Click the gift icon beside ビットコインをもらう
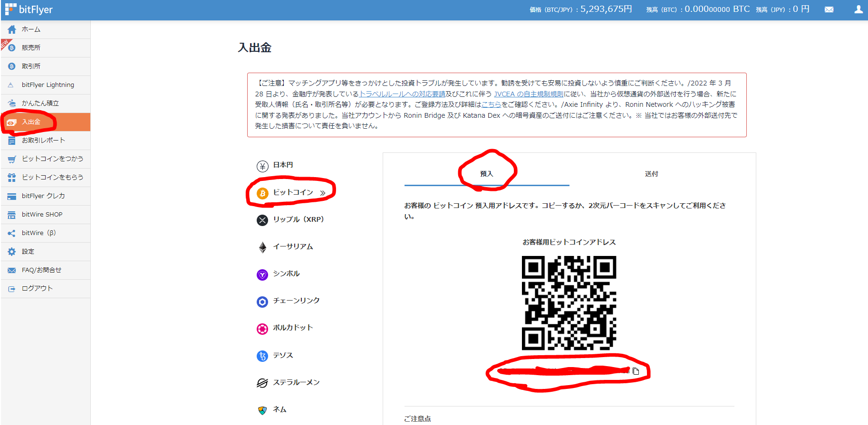Viewport: 868px width, 425px height. [x=12, y=178]
